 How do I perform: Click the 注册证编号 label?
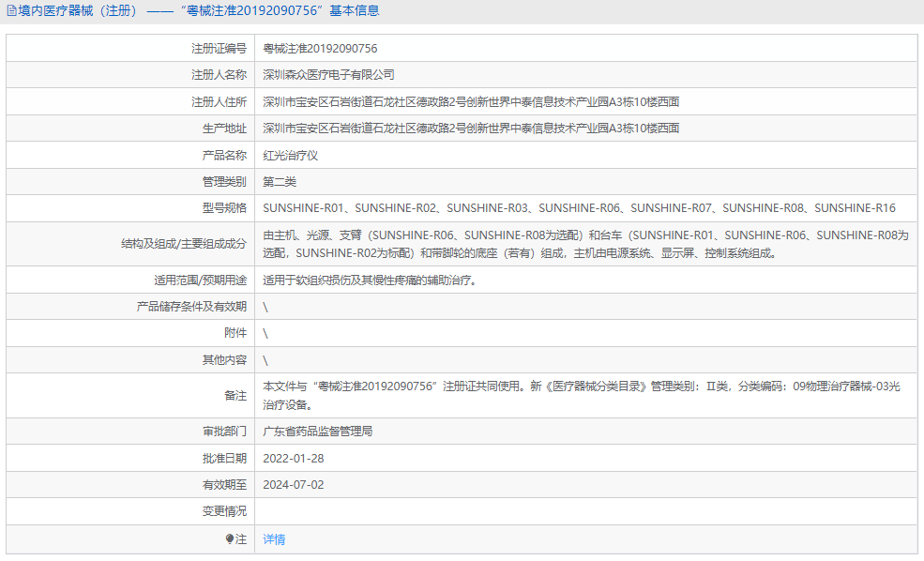coord(219,49)
